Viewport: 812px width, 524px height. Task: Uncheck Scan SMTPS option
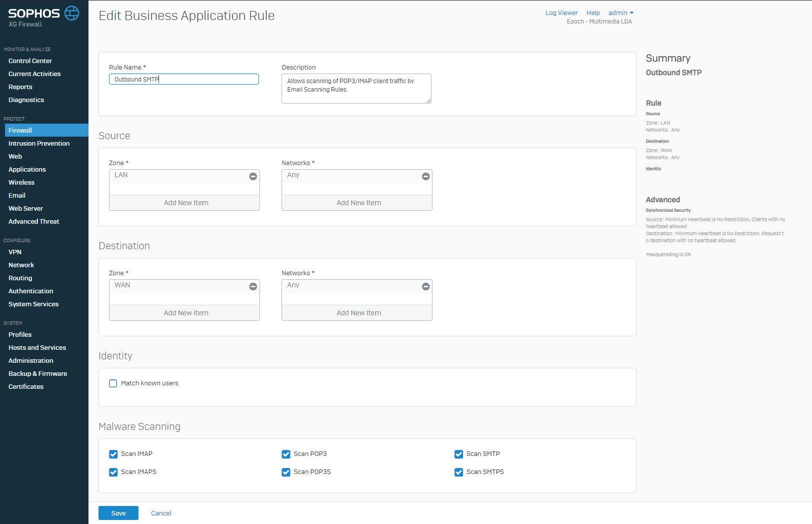click(x=458, y=472)
